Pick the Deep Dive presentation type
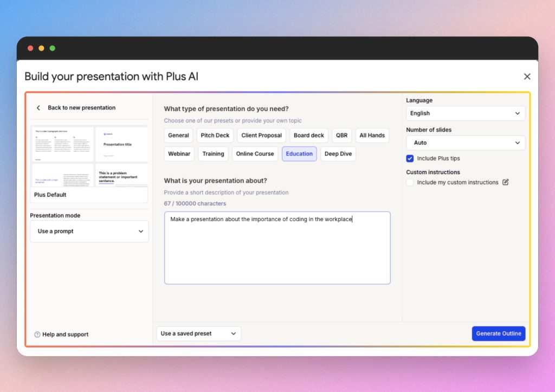 point(338,154)
